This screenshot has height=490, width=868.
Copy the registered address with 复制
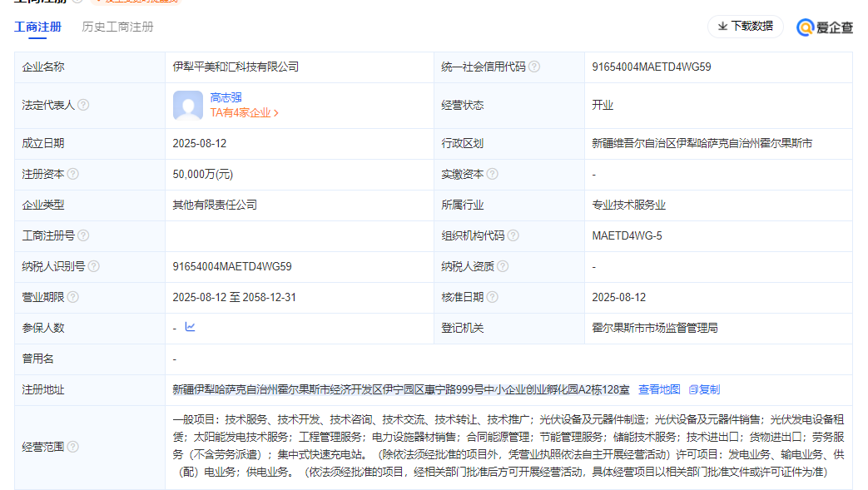[704, 389]
